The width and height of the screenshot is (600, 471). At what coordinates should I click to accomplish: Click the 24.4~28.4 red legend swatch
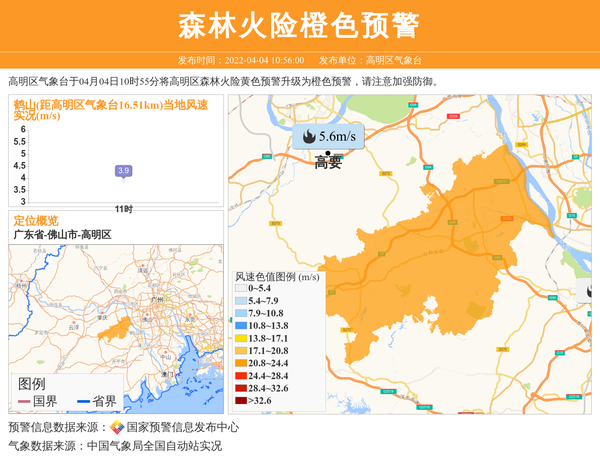click(241, 376)
